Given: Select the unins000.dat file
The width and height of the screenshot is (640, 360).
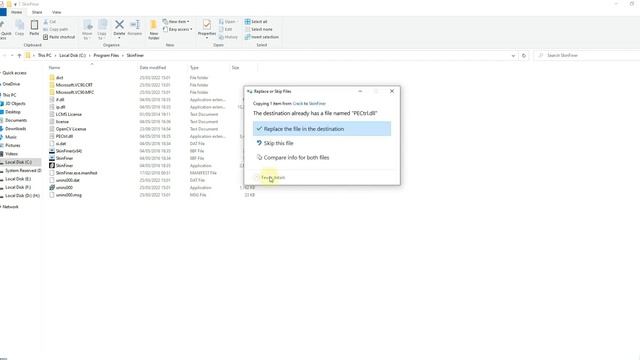Looking at the screenshot, I should tap(68, 180).
